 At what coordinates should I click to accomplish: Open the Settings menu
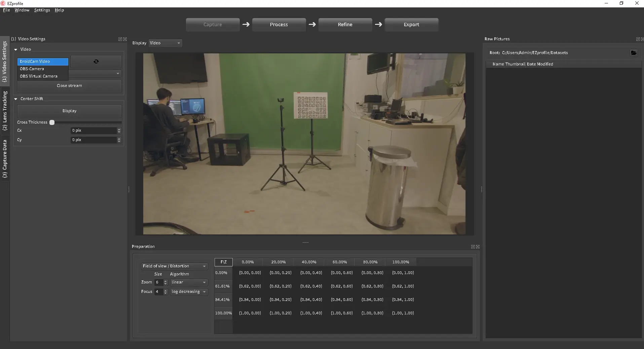coord(42,10)
